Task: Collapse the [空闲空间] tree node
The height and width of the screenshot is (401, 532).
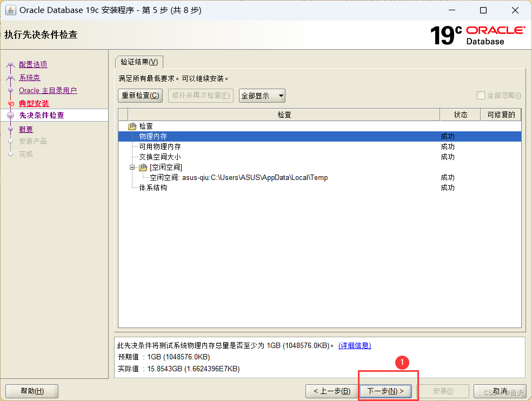Action: point(132,167)
